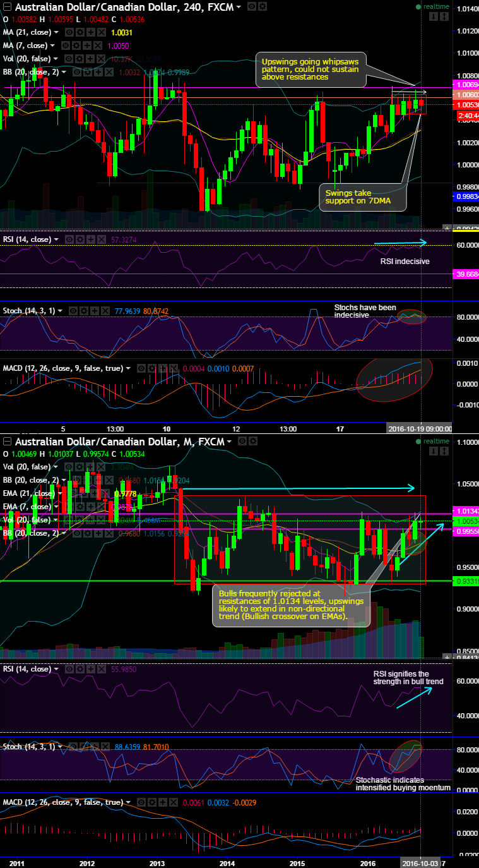Toggle eye beside M, FXCM chart title

click(242, 441)
